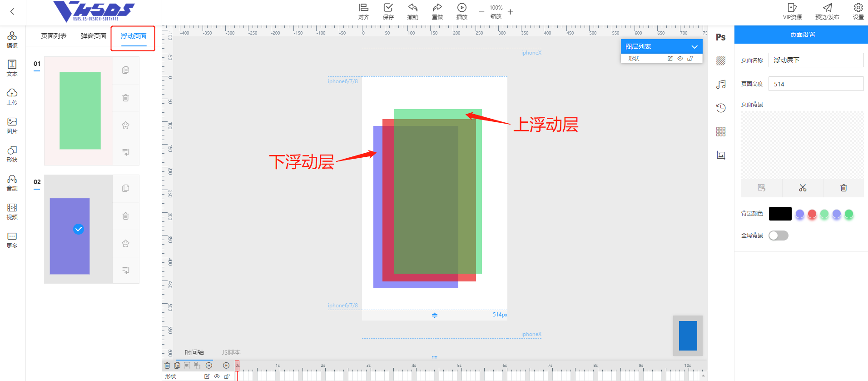Open the 视频 video tool
Viewport: 868px width, 381px height.
(12, 211)
